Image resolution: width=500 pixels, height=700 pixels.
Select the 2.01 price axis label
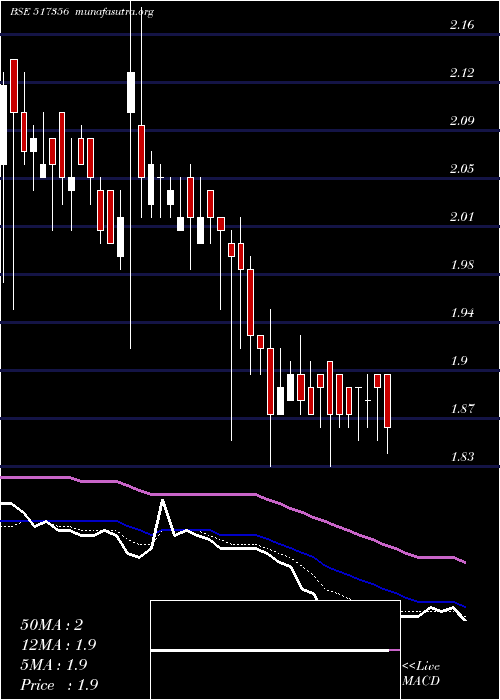(462, 217)
